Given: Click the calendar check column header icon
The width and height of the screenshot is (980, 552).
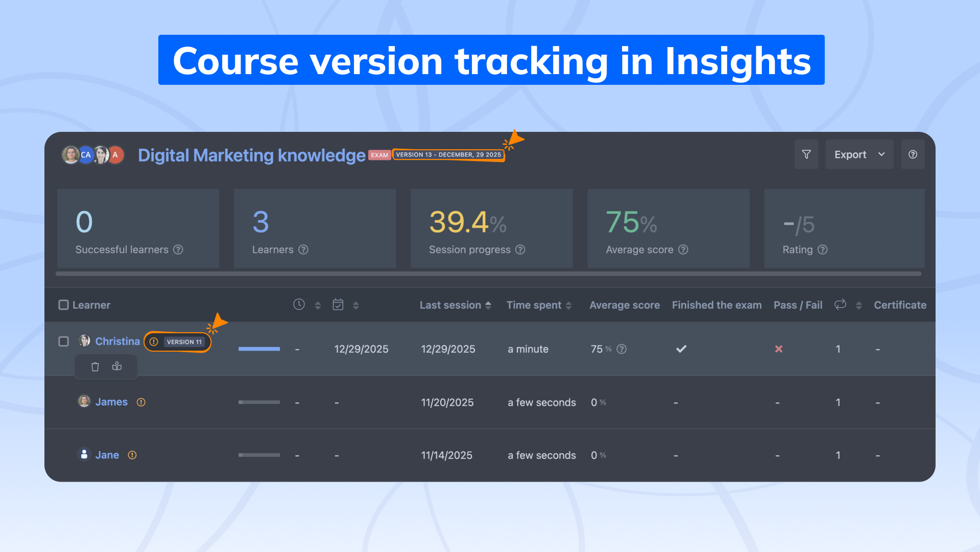Looking at the screenshot, I should pyautogui.click(x=338, y=305).
